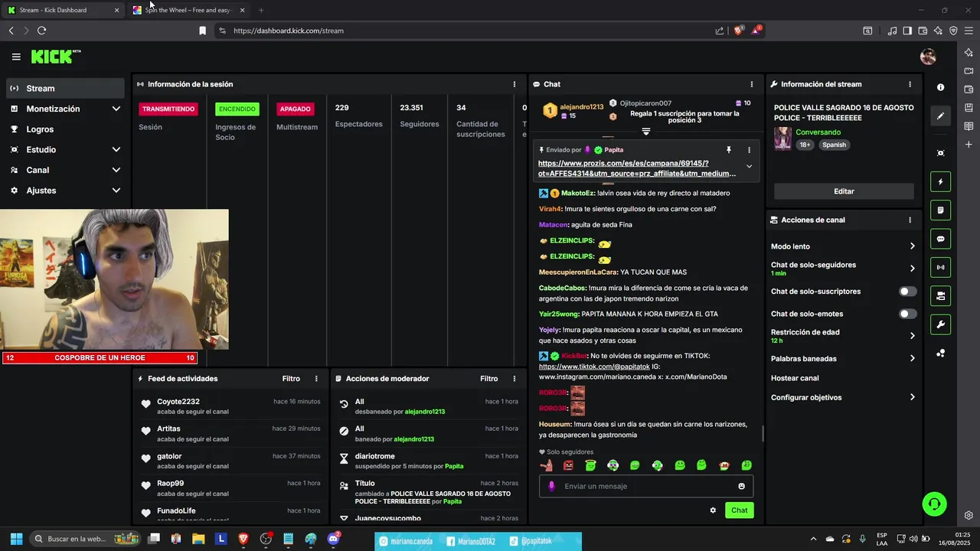The height and width of the screenshot is (551, 980).
Task: Open the Kick hamburger menu
Action: click(16, 57)
